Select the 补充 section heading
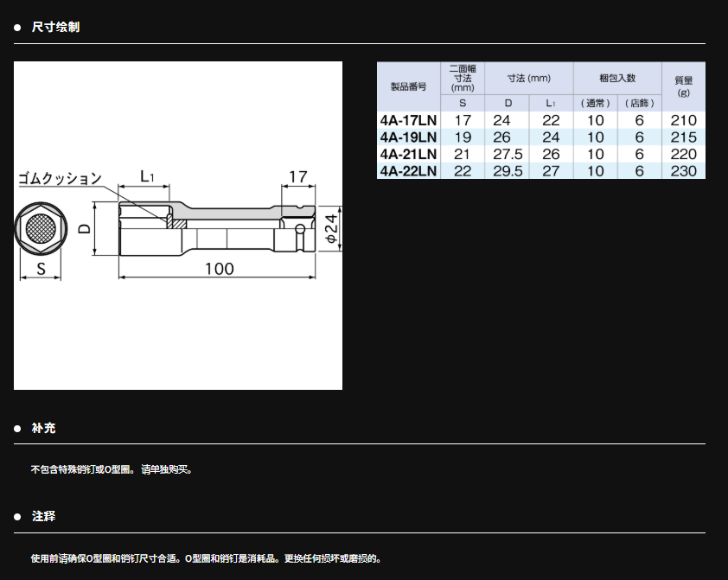Image resolution: width=728 pixels, height=580 pixels. click(44, 429)
